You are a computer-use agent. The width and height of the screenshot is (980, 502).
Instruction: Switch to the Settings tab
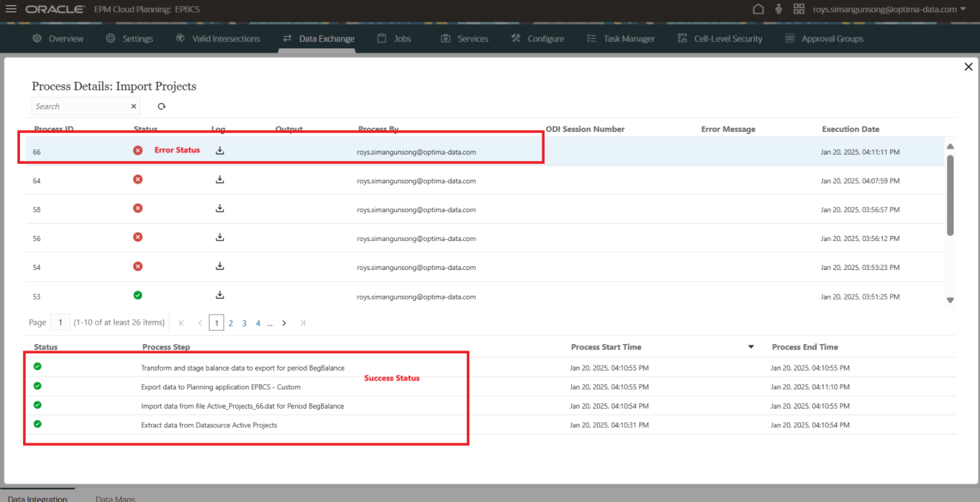tap(130, 39)
